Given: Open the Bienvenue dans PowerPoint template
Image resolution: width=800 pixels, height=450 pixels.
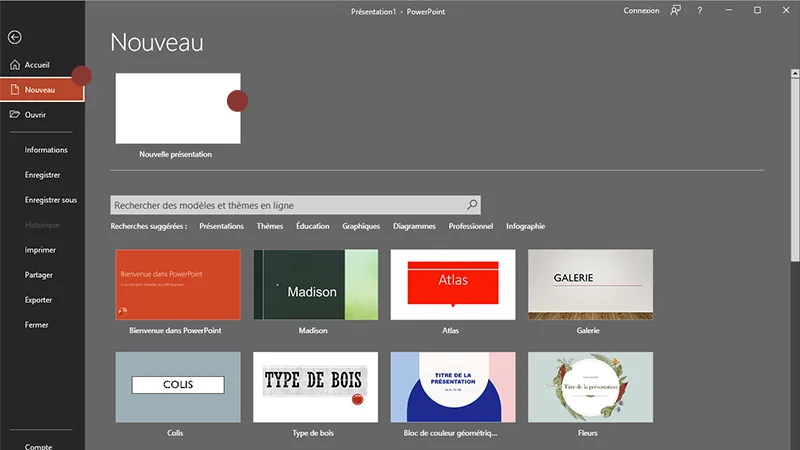Looking at the screenshot, I should pyautogui.click(x=178, y=284).
